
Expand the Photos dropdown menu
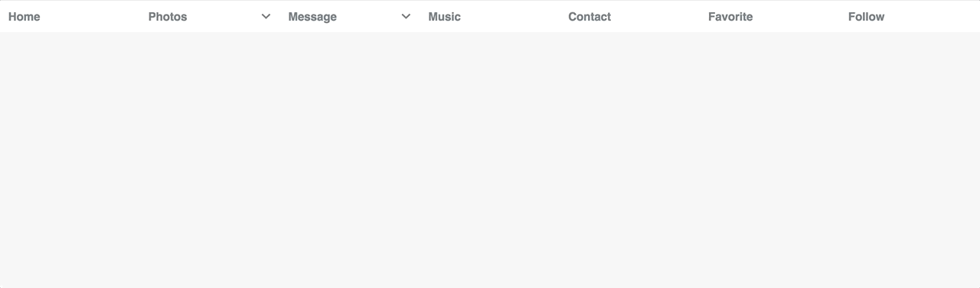point(210,16)
